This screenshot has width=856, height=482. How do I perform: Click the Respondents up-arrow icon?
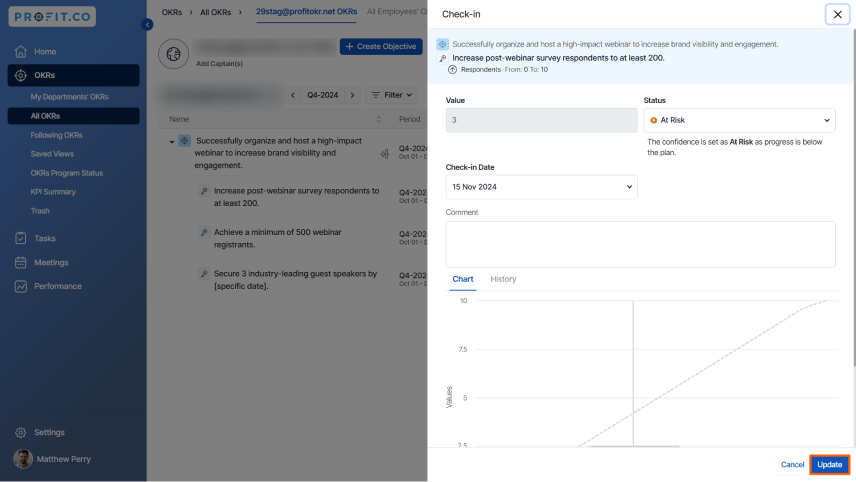pyautogui.click(x=452, y=69)
